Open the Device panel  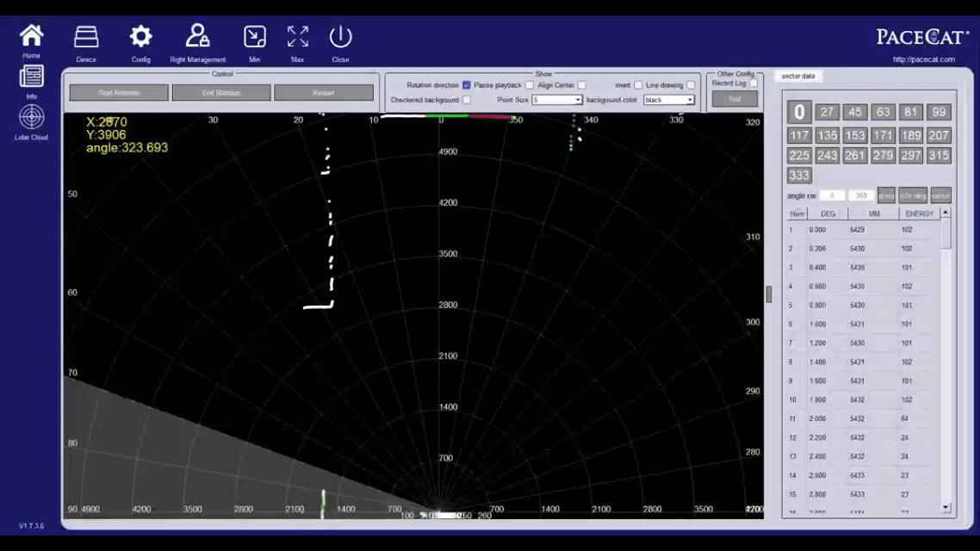pyautogui.click(x=86, y=37)
